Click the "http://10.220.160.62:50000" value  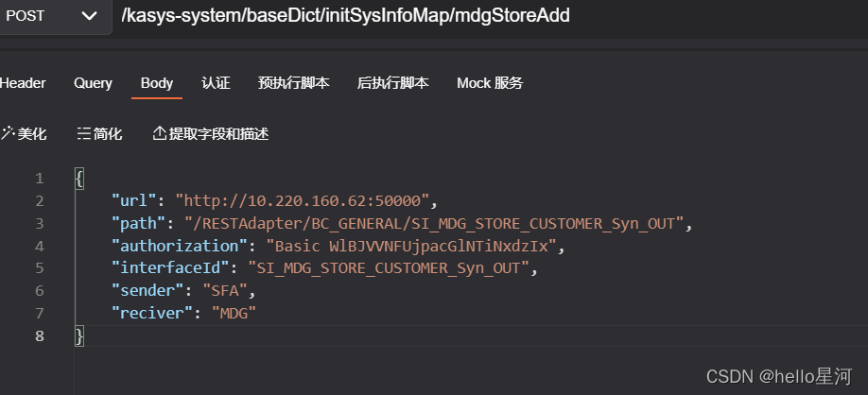[303, 201]
